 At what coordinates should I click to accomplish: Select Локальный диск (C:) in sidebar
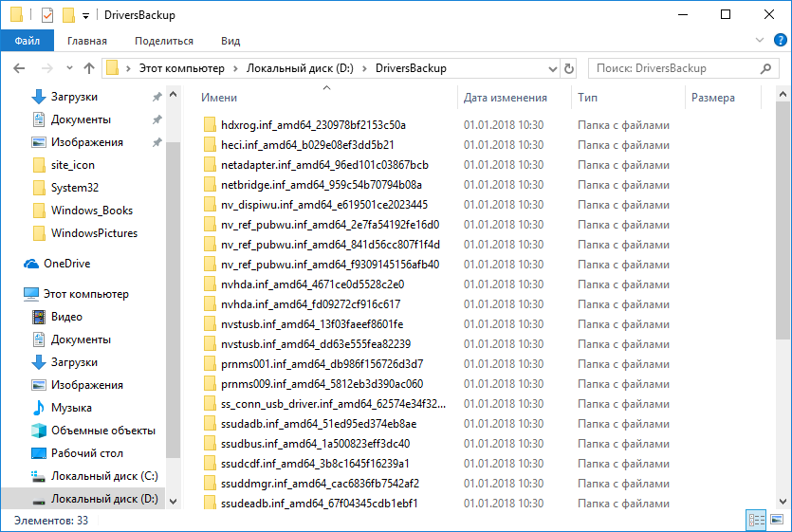tap(104, 475)
